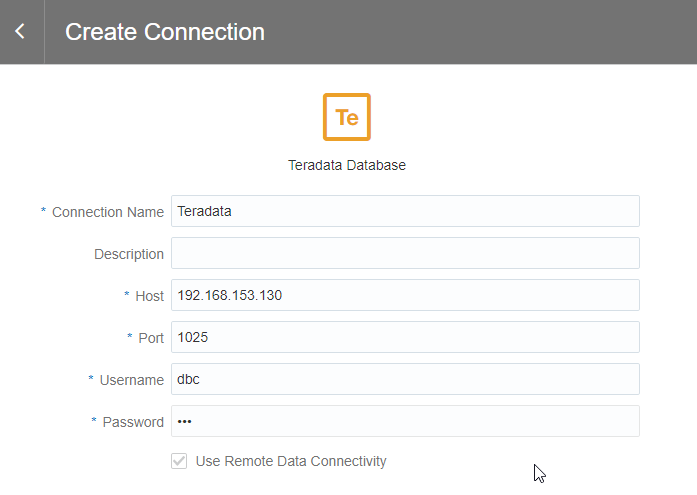The image size is (697, 495).
Task: Click the 'Password' field label
Action: coord(133,422)
